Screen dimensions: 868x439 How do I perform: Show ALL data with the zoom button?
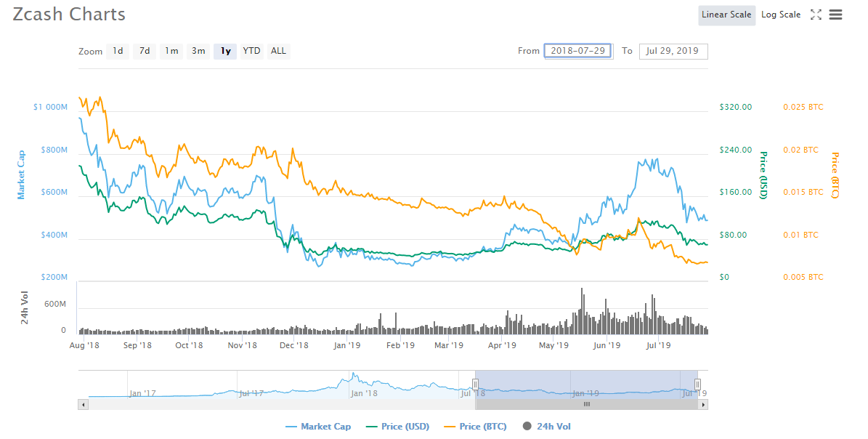point(278,51)
